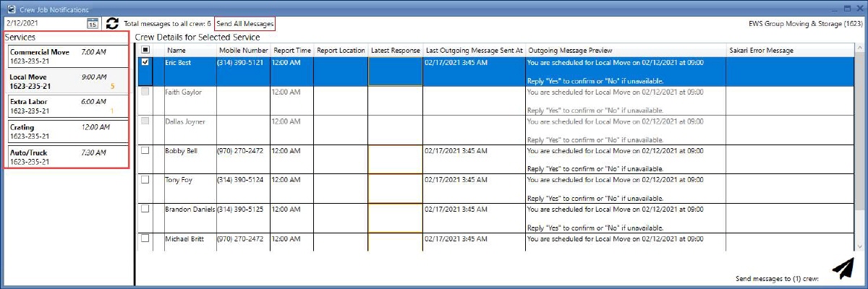Click Michael Britt's Latest Response cell
This screenshot has width=868, height=289.
point(395,242)
